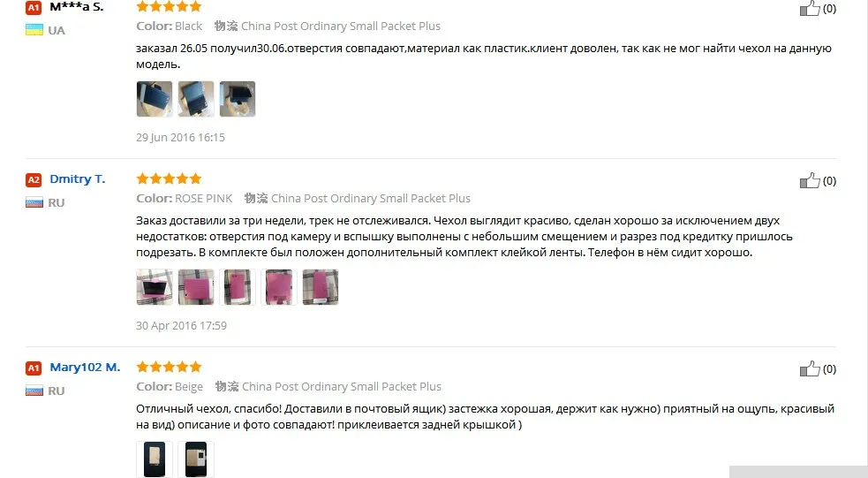Click the Russian flag under Mary102 M.
Screen dimensions: 868x478
[x=34, y=391]
